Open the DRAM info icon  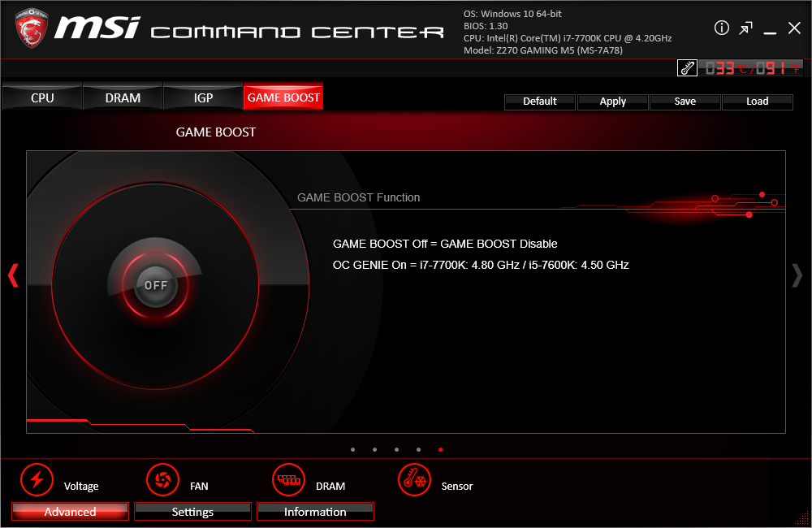tap(288, 480)
